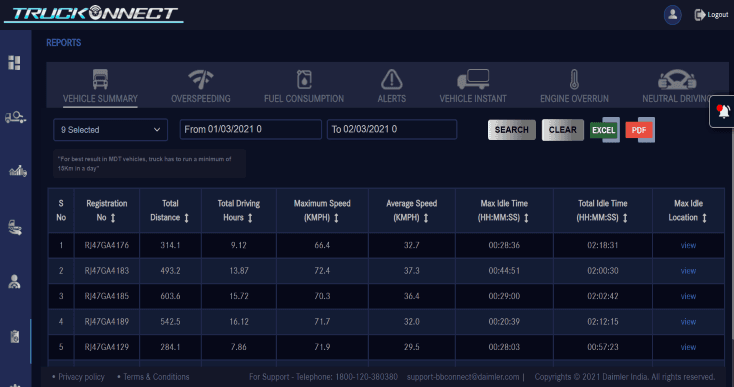The height and width of the screenshot is (387, 734).
Task: Click the SEARCH button
Action: (512, 130)
